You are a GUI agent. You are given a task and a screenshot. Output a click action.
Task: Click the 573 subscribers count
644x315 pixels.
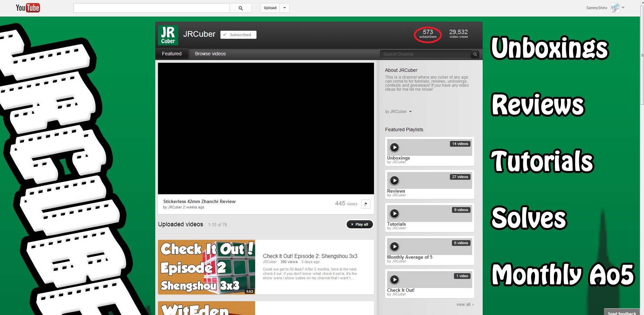tap(428, 34)
